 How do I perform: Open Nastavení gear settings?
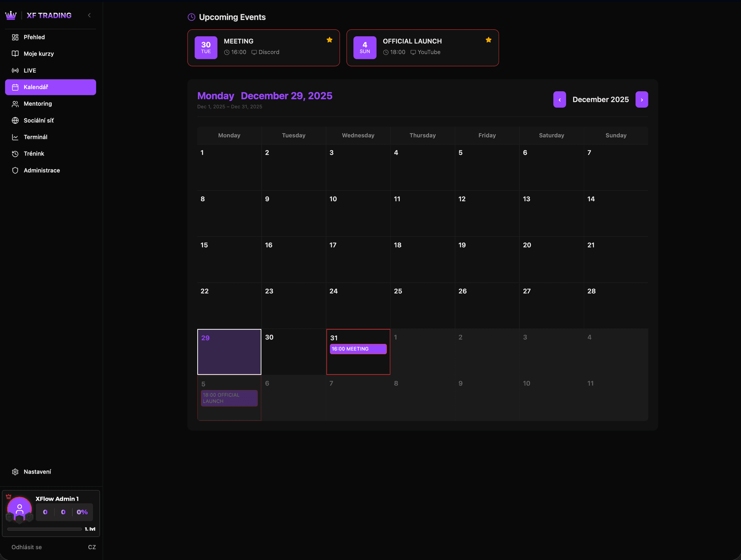[x=15, y=472]
